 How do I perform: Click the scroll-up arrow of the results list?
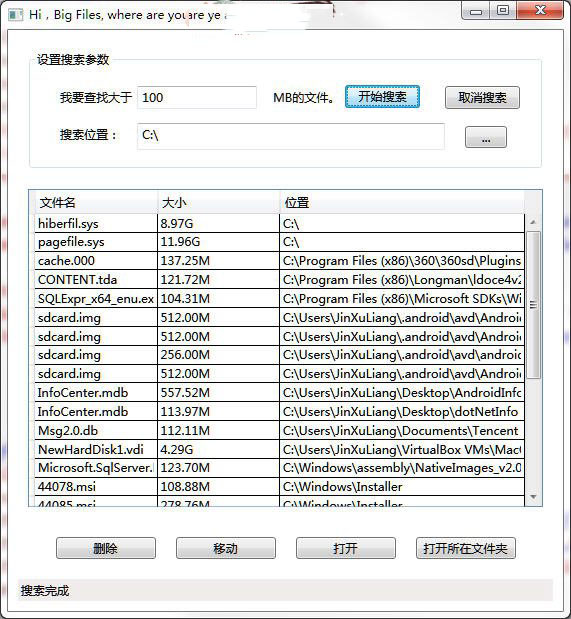(533, 222)
